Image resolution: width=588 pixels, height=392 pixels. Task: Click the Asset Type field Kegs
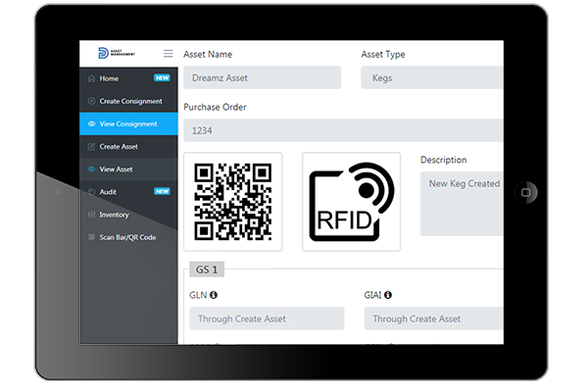(432, 77)
